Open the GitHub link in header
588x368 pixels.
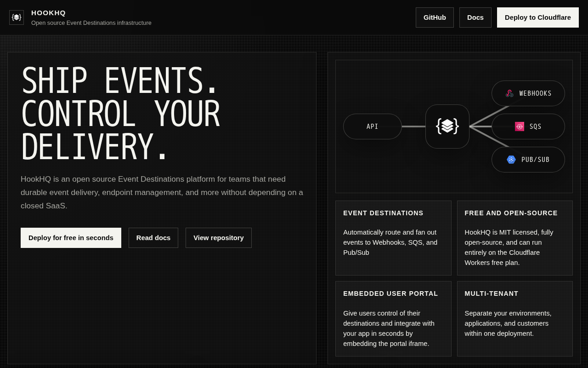click(x=435, y=17)
